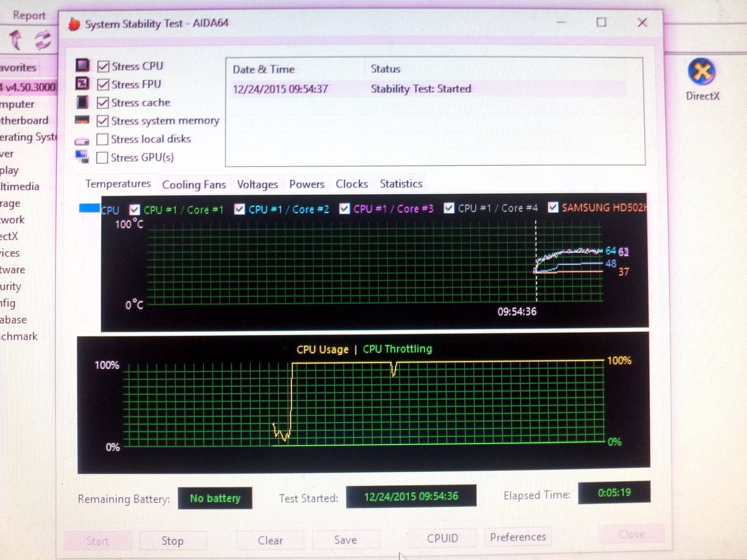Image resolution: width=747 pixels, height=560 pixels.
Task: Select the v4.50.3000 tree item
Action: 28,87
